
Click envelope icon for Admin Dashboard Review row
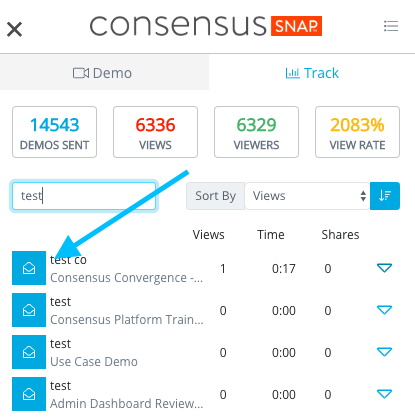(x=29, y=394)
